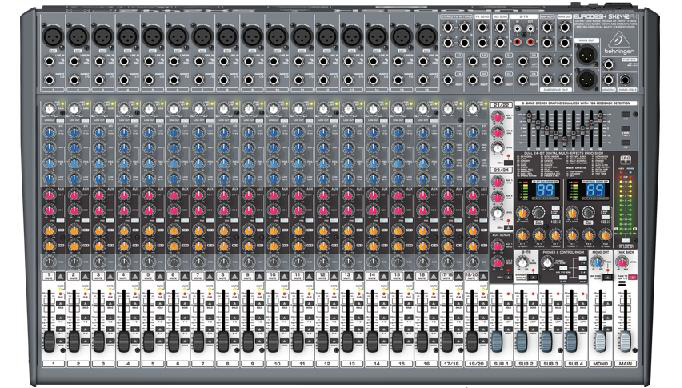Mute channel 14

point(384,276)
